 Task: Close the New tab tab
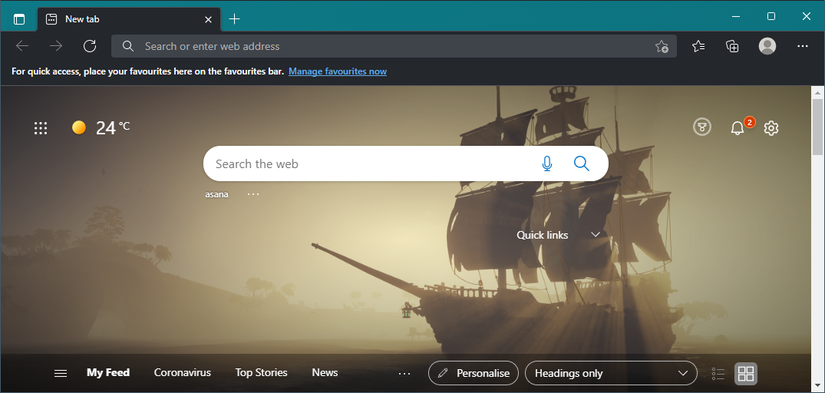[208, 19]
